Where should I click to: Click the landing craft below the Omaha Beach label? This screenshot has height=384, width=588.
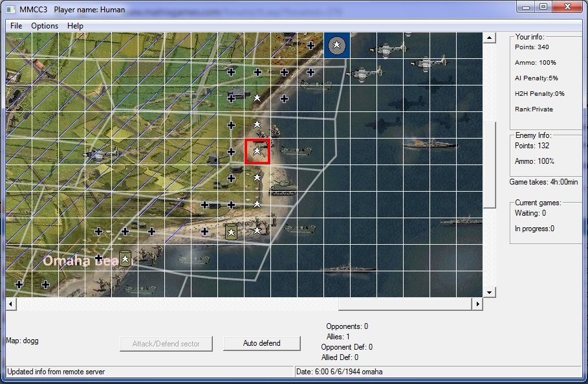coord(140,290)
